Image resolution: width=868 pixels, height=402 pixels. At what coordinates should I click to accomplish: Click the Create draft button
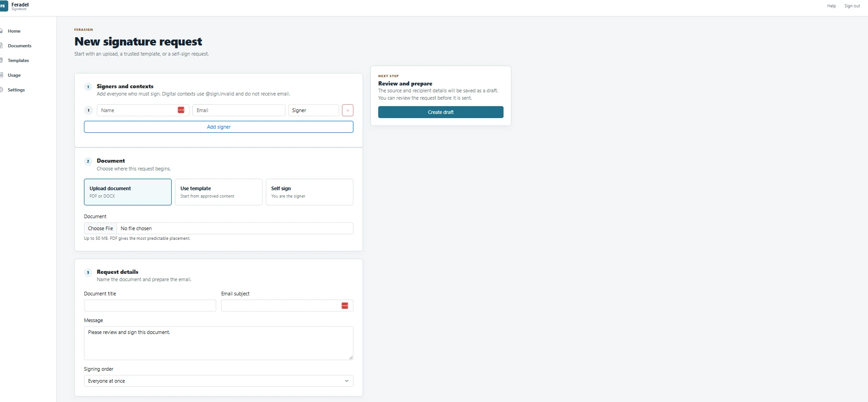coord(441,112)
